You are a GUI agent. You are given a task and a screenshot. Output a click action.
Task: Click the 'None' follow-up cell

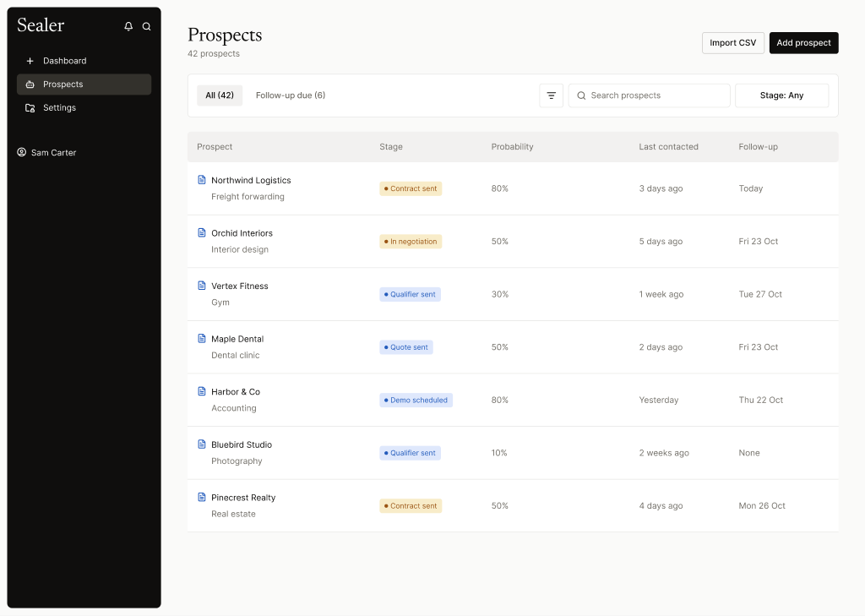[749, 453]
